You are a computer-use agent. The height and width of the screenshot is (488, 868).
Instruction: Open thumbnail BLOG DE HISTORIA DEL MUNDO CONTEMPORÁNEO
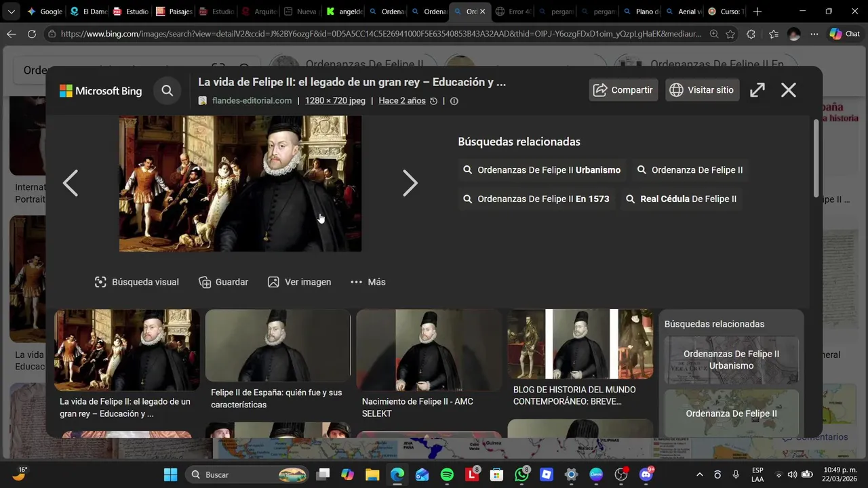[580, 344]
